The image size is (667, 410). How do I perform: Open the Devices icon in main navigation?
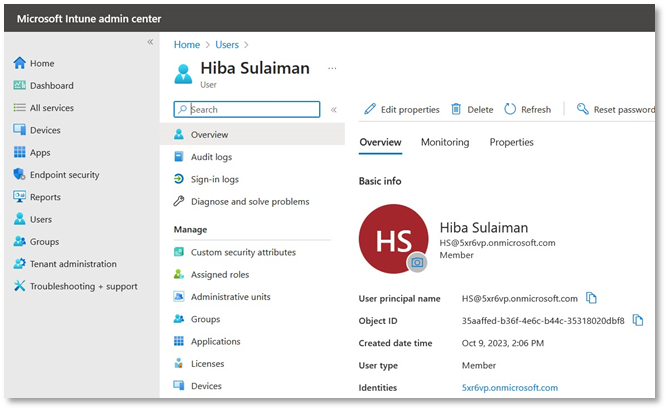point(19,130)
